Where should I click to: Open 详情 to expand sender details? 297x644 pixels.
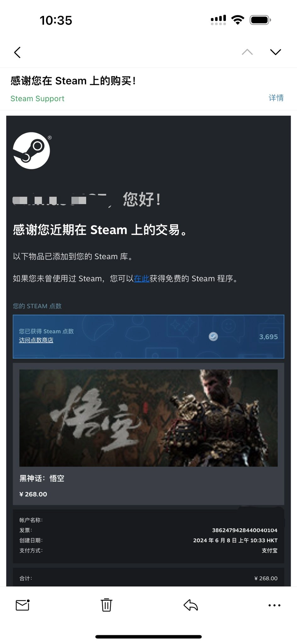276,98
